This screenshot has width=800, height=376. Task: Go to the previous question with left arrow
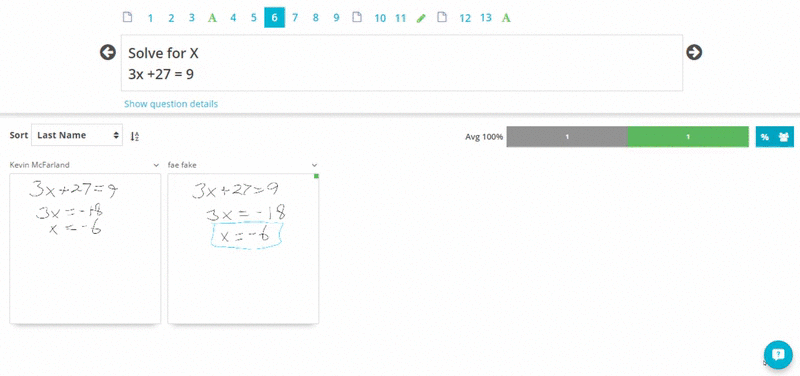click(108, 52)
